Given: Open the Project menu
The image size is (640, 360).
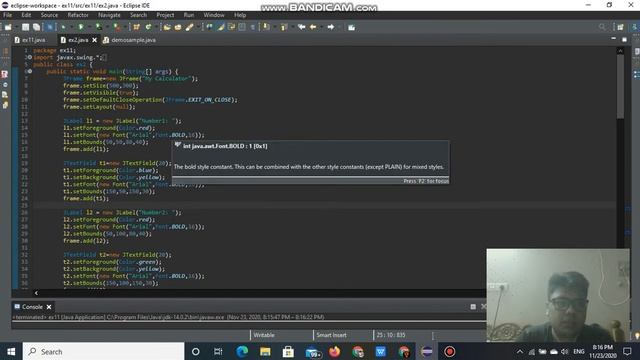Looking at the screenshot, I should point(165,15).
